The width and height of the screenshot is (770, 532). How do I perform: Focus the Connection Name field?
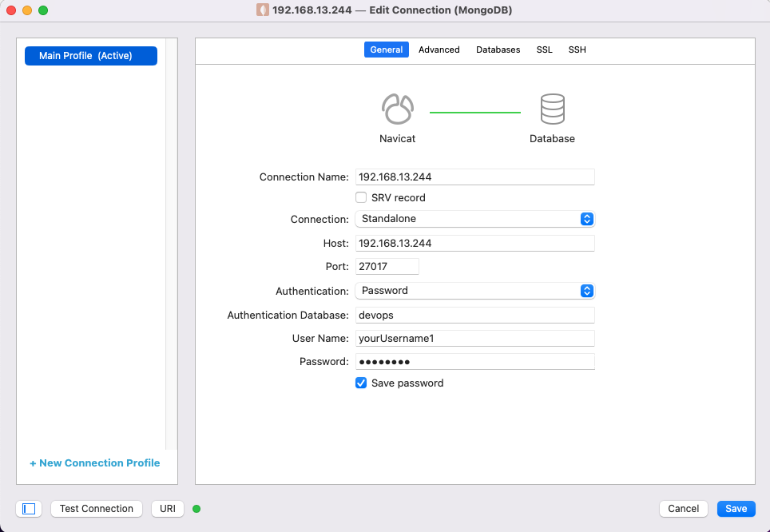pyautogui.click(x=475, y=177)
